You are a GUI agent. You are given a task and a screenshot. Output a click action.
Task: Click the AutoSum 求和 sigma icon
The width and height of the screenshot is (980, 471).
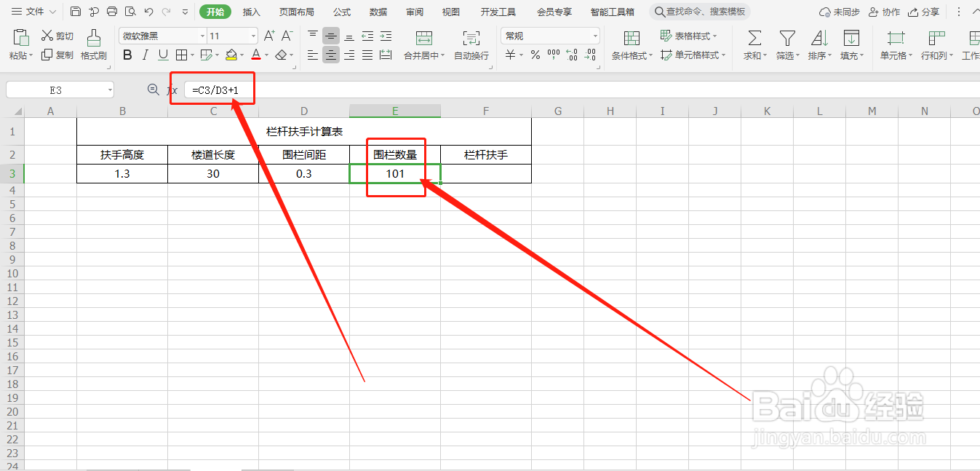pos(755,38)
